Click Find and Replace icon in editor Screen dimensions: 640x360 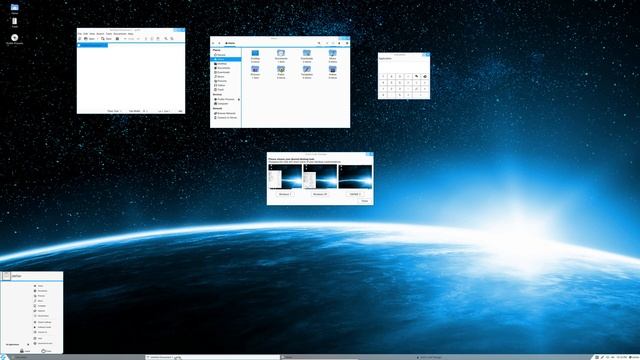[172, 39]
